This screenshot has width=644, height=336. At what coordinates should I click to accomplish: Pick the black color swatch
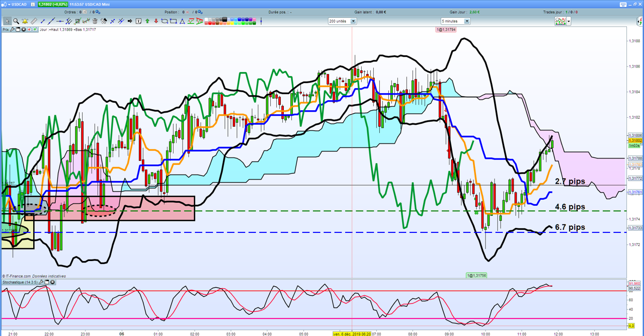point(225,19)
